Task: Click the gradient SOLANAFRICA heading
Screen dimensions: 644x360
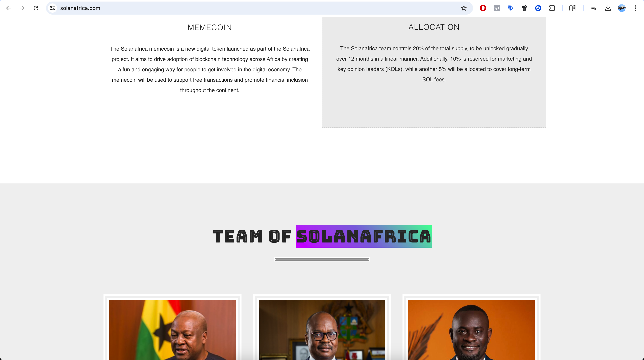Action: click(364, 236)
